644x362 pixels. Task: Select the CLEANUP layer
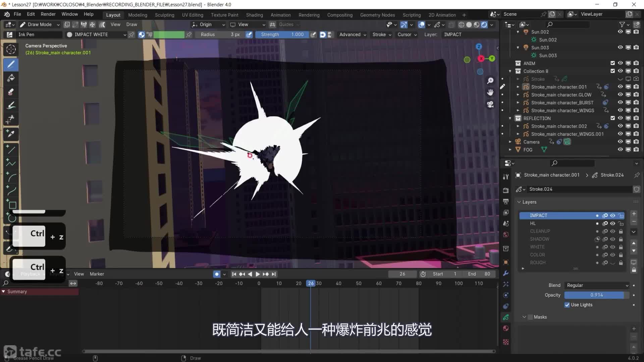point(540,231)
